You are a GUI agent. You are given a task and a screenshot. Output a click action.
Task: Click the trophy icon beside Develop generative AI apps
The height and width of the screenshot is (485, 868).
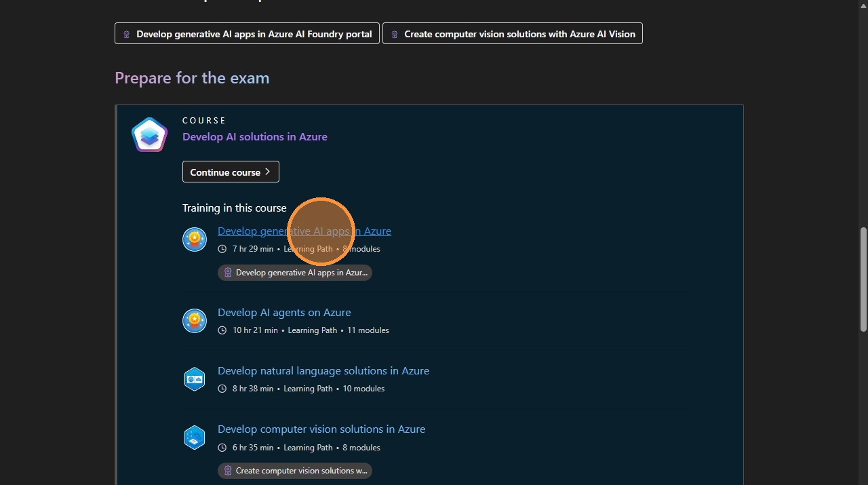tap(195, 239)
